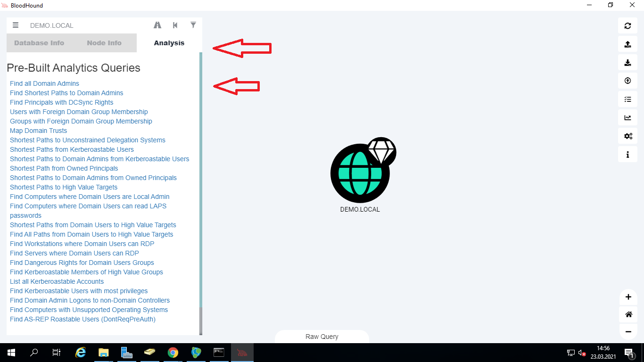Click the layout chart icon
This screenshot has width=644, height=362.
[627, 117]
